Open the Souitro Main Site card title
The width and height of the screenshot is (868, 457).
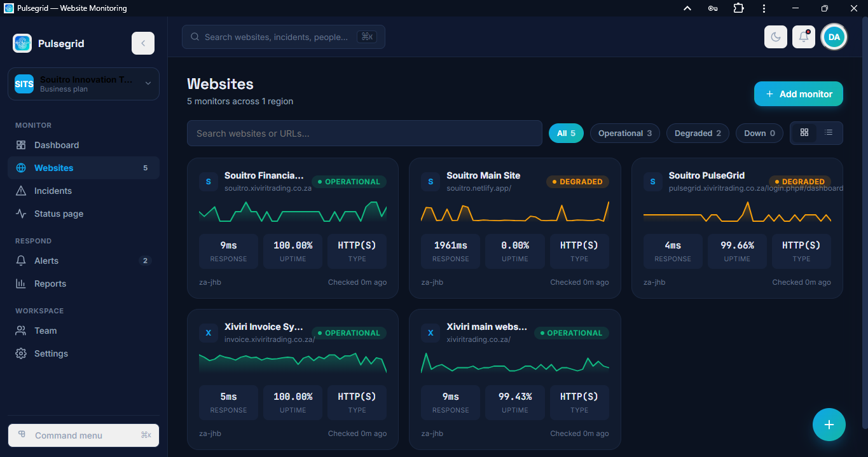[x=483, y=175]
